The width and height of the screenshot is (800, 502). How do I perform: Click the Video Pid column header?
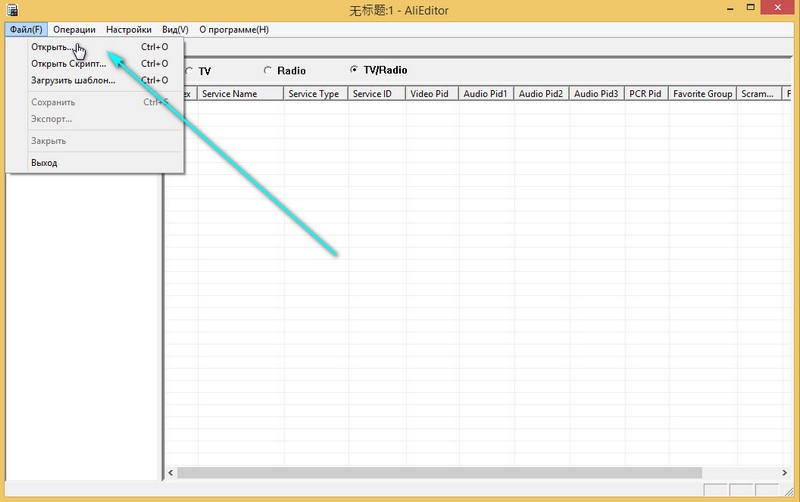point(432,94)
